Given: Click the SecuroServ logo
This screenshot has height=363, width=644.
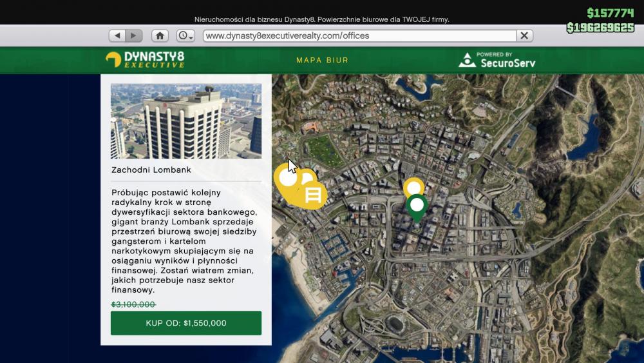Looking at the screenshot, I should (497, 60).
